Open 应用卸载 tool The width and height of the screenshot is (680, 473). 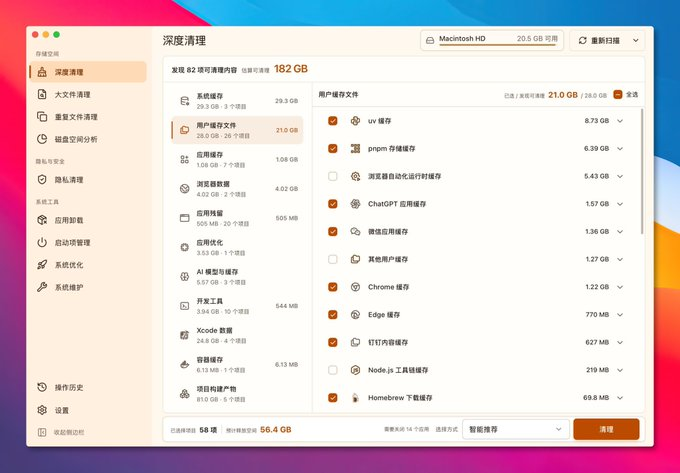tap(88, 220)
